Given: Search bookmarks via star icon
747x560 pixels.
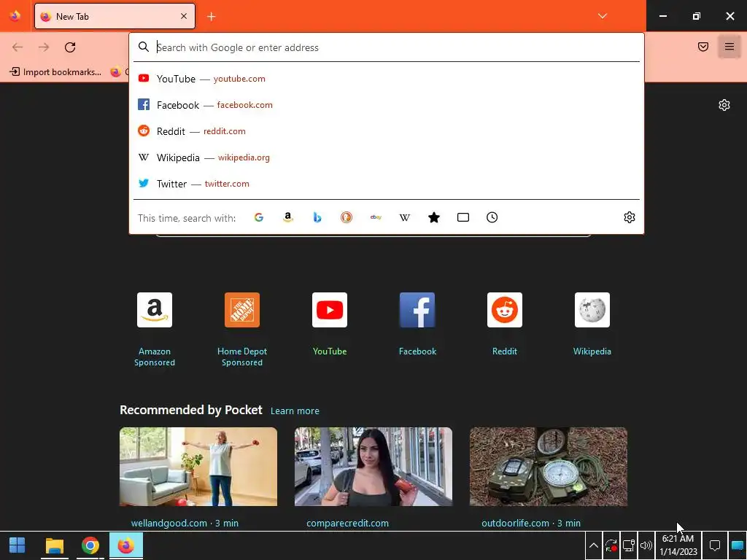Looking at the screenshot, I should tap(434, 217).
